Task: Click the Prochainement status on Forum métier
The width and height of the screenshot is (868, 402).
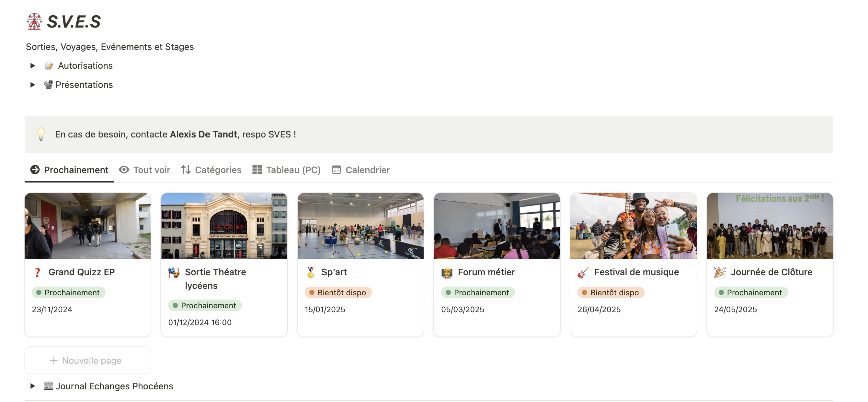Action: click(477, 292)
